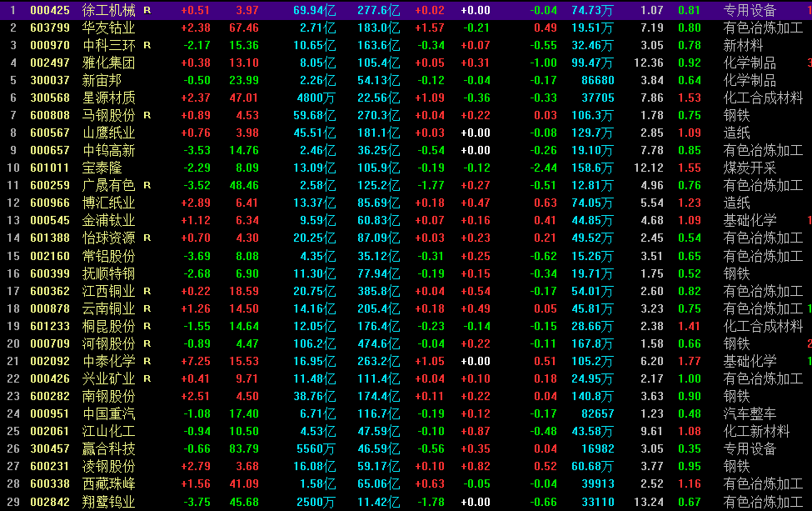The width and height of the screenshot is (812, 511).
Task: Click the price 83.79 of 赢合科技
Action: click(x=243, y=448)
